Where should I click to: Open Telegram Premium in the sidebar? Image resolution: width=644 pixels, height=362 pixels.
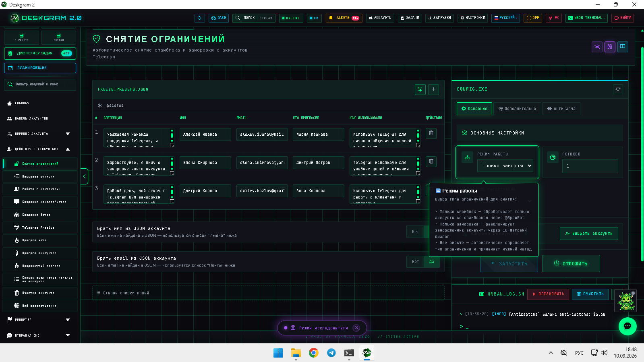point(40,228)
